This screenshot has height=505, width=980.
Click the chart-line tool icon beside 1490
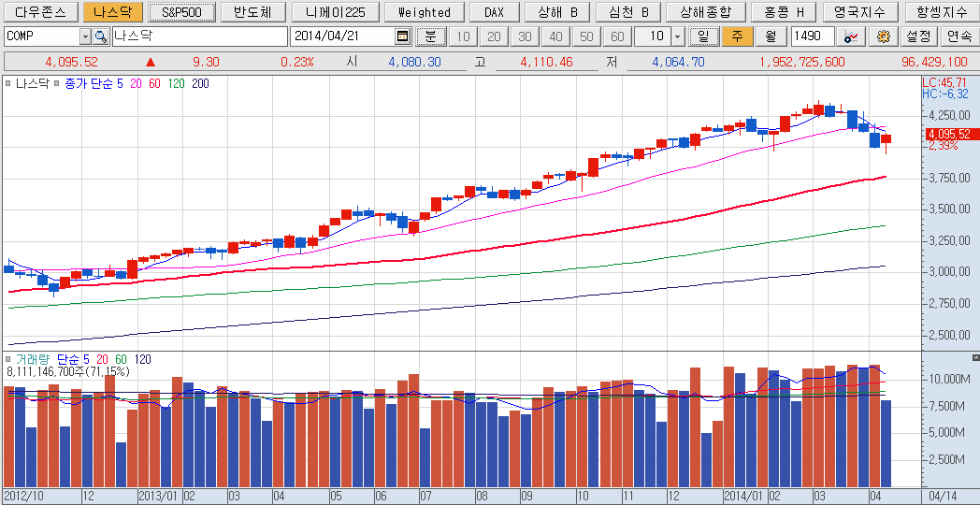click(x=851, y=36)
